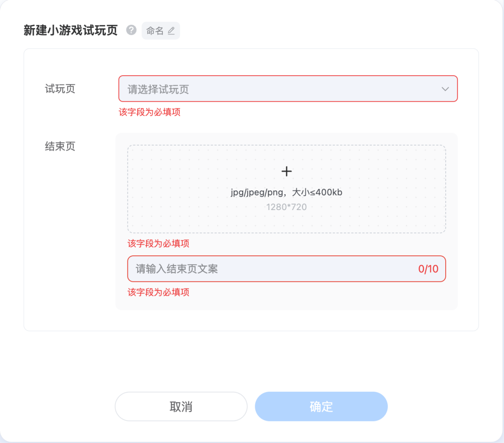Image resolution: width=504 pixels, height=443 pixels.
Task: Select the 命名 rename tag near the title
Action: pyautogui.click(x=154, y=30)
